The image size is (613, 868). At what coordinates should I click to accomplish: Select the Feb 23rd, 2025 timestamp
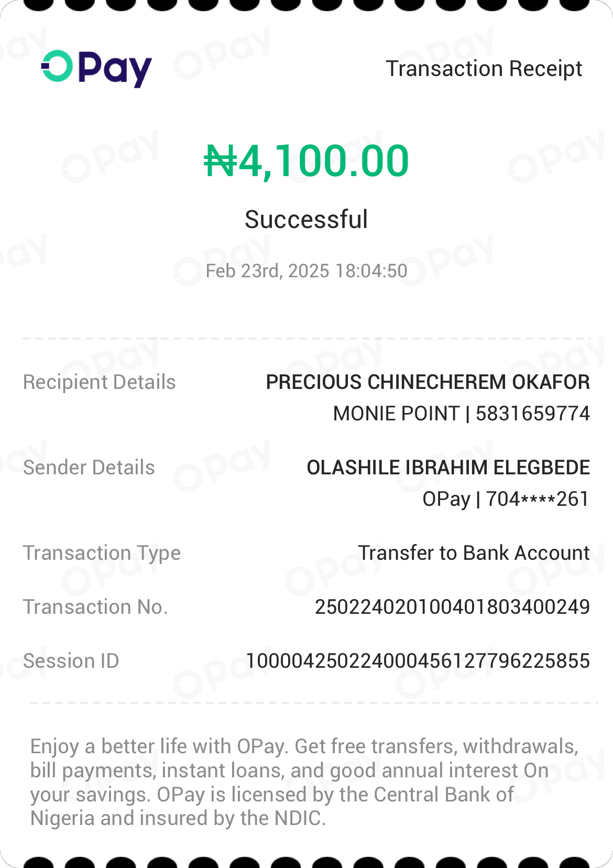click(x=306, y=271)
